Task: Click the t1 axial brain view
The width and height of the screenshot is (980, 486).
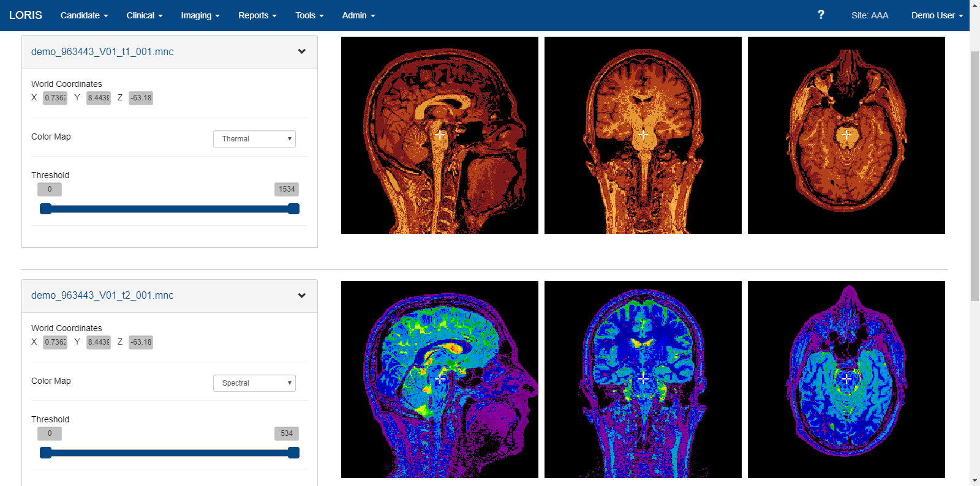Action: 846,135
